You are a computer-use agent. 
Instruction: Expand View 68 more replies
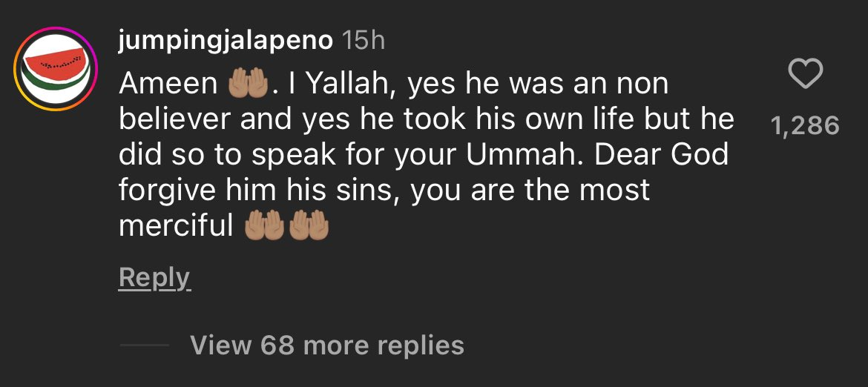coord(326,345)
